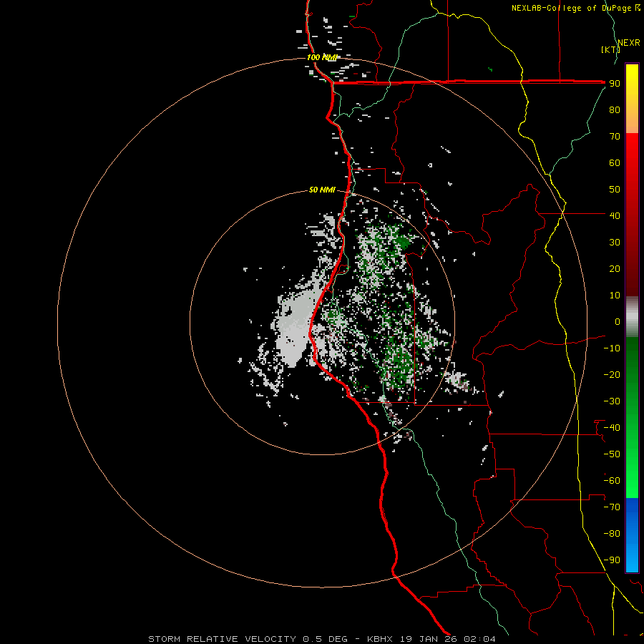
Task: Click the gray zero-velocity segment of color bar
Action: click(632, 316)
